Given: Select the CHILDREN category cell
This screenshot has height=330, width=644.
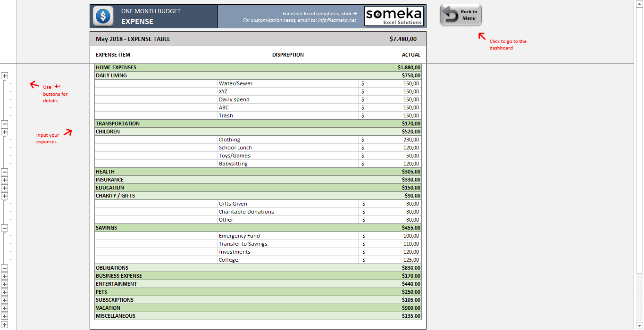Looking at the screenshot, I should pos(156,132).
